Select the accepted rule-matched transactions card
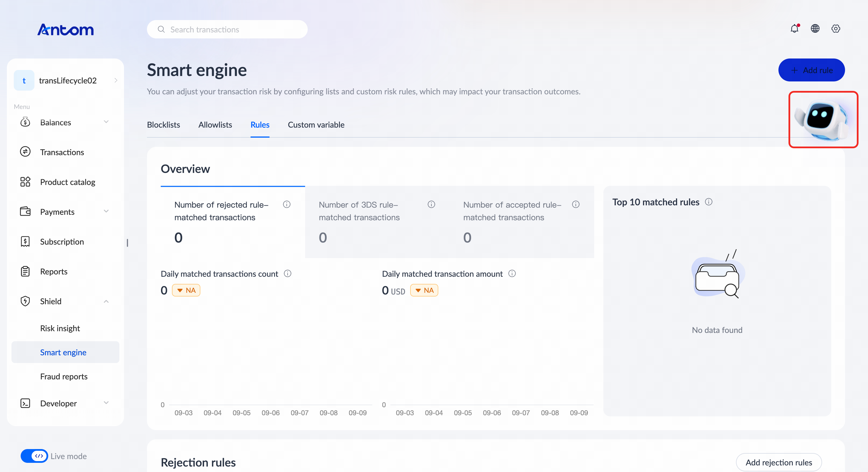Image resolution: width=868 pixels, height=472 pixels. 522,222
